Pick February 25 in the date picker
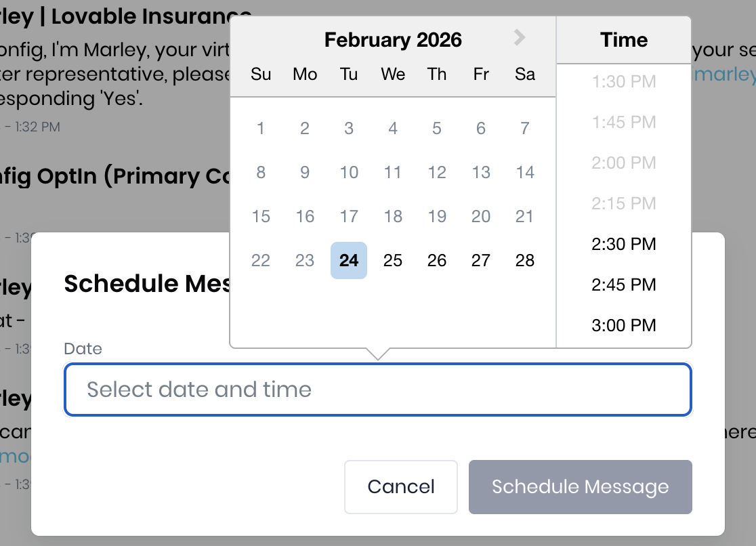 [x=393, y=260]
